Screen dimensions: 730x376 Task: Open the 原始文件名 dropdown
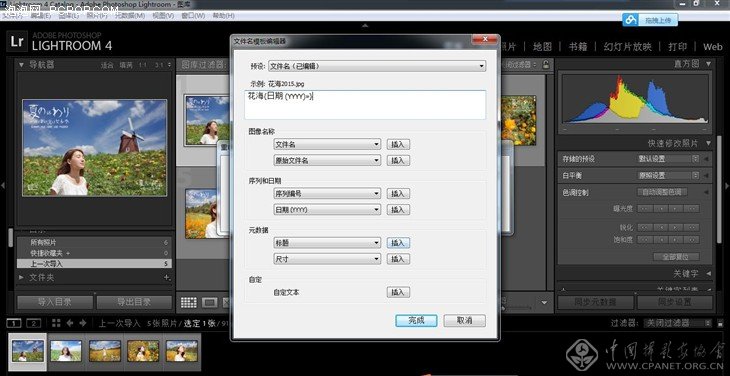pyautogui.click(x=327, y=160)
